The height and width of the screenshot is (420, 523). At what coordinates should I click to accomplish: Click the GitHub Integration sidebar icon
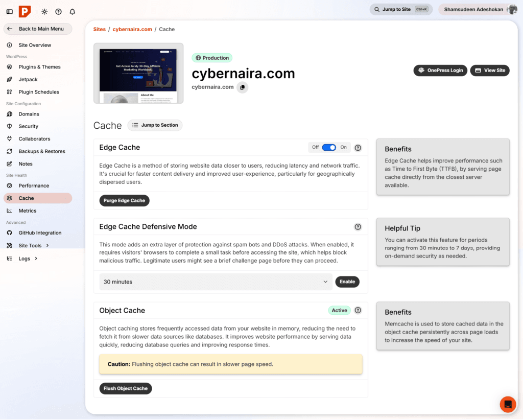click(x=10, y=232)
